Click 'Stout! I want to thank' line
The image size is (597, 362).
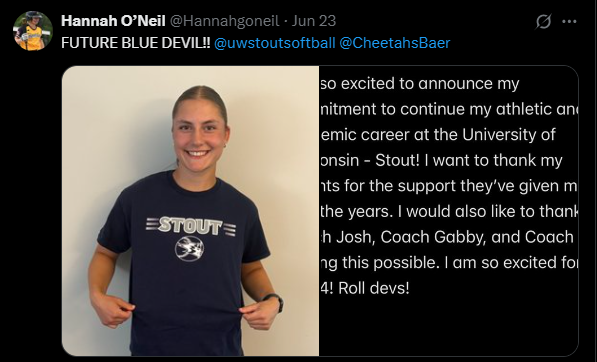[469, 160]
